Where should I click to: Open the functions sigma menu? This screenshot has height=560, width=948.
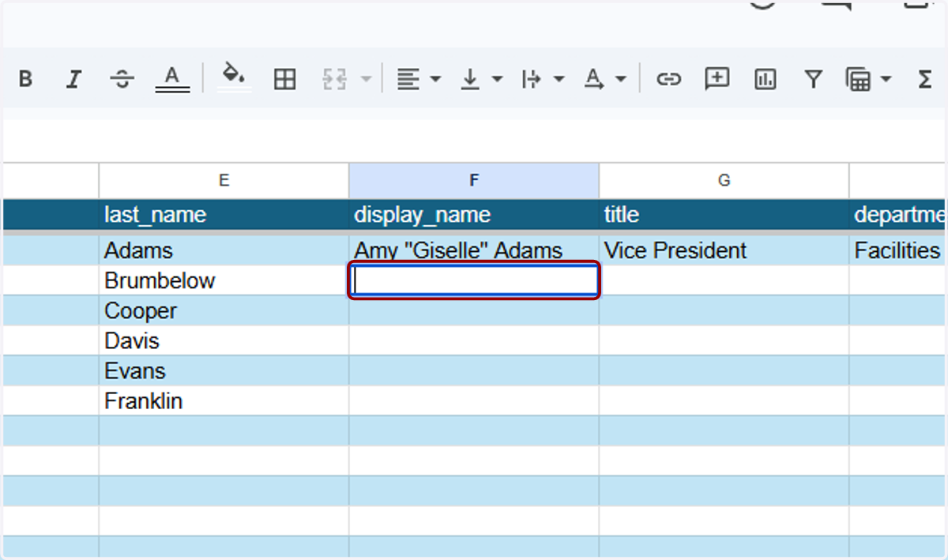click(925, 79)
